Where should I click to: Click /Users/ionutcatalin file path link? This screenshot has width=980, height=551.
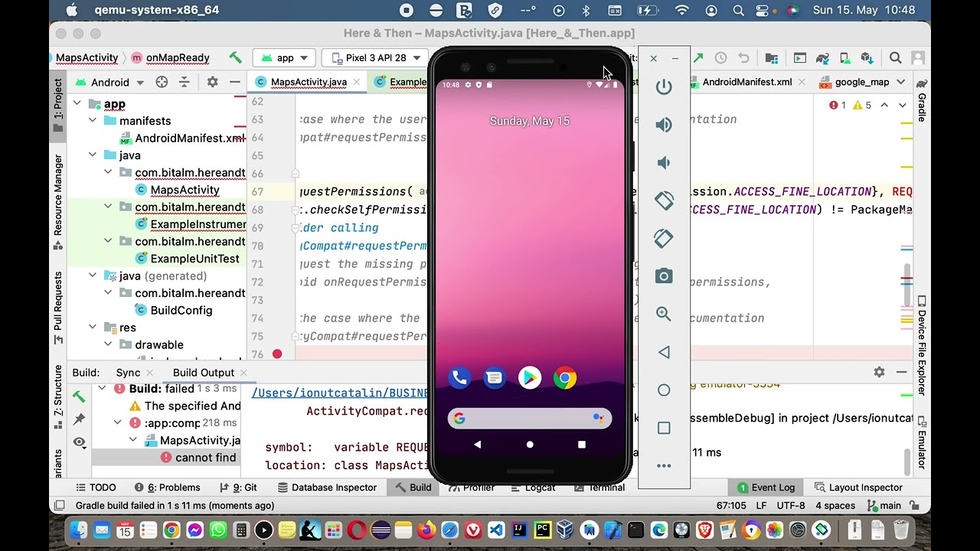tap(340, 393)
